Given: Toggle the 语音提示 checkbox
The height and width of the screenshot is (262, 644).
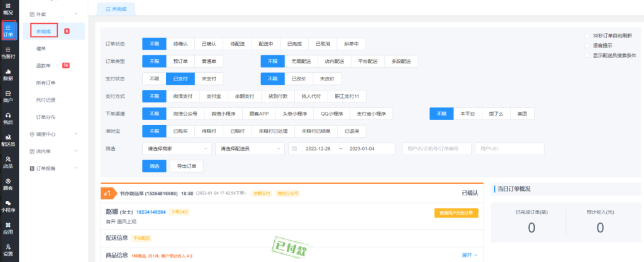Looking at the screenshot, I should pos(587,45).
